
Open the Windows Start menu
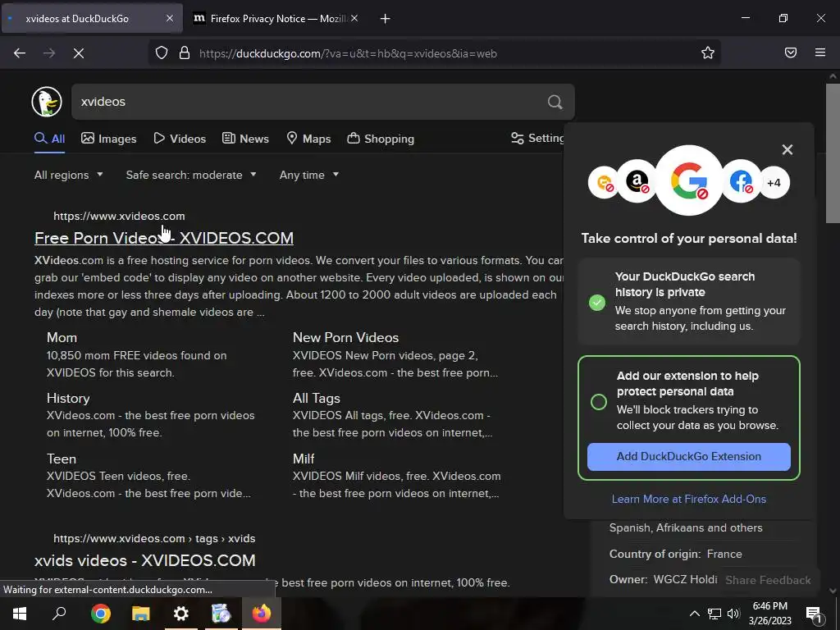pos(20,614)
